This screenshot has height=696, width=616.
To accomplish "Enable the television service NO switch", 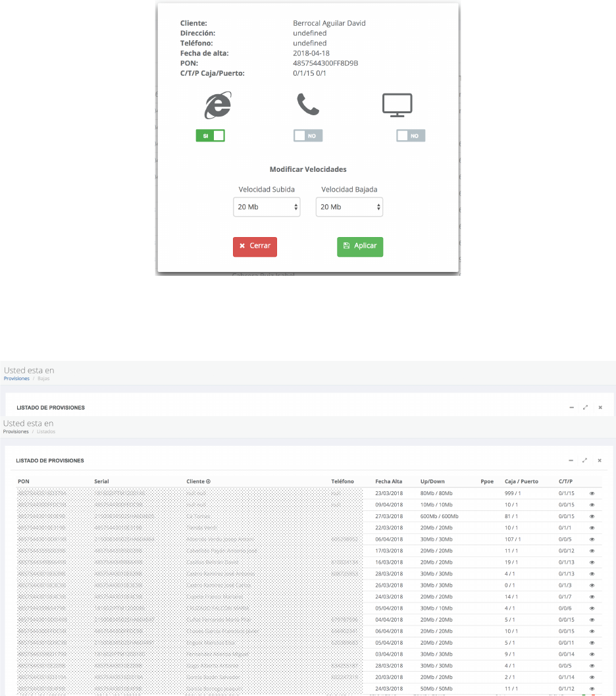I will click(x=411, y=136).
